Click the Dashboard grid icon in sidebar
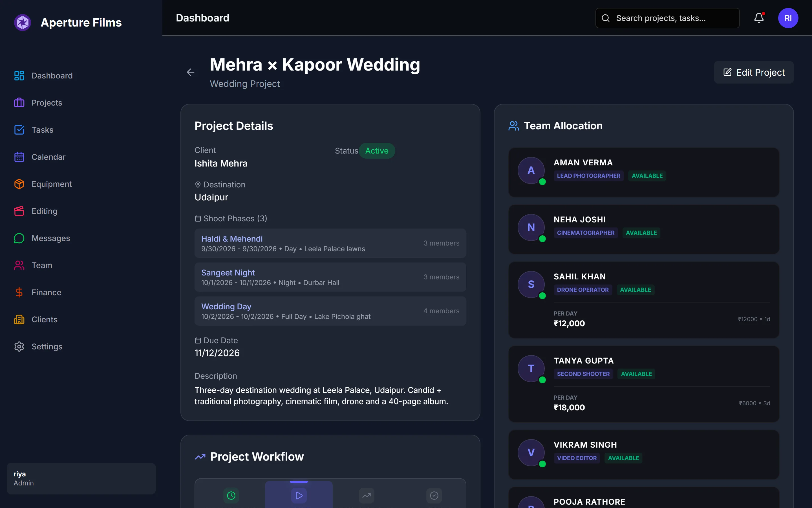This screenshot has width=812, height=508. click(19, 76)
